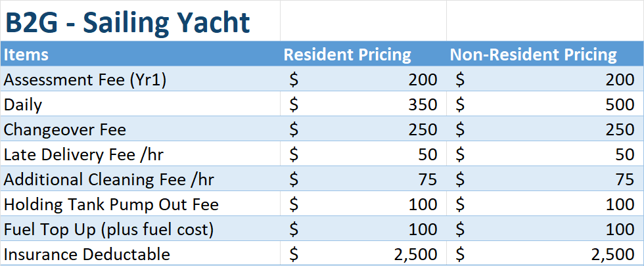Click the non-resident Insurance Deductable value 2,500
644x266 pixels.
[545, 254]
